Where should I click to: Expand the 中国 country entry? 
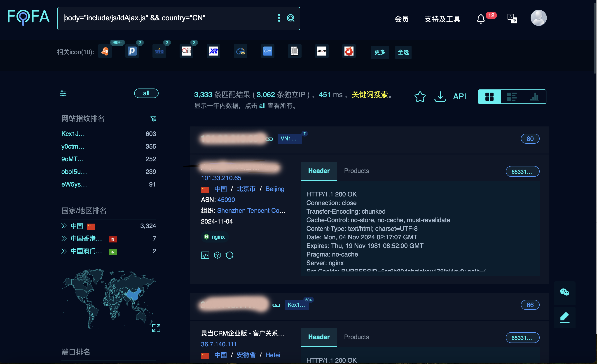pyautogui.click(x=64, y=226)
